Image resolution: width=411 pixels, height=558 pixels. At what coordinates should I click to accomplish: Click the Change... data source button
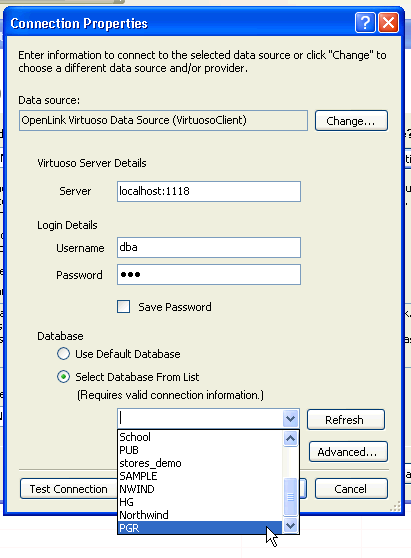pyautogui.click(x=351, y=121)
